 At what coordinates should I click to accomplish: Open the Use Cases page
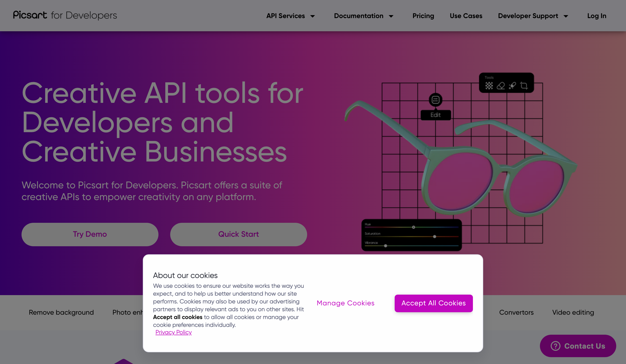click(466, 16)
